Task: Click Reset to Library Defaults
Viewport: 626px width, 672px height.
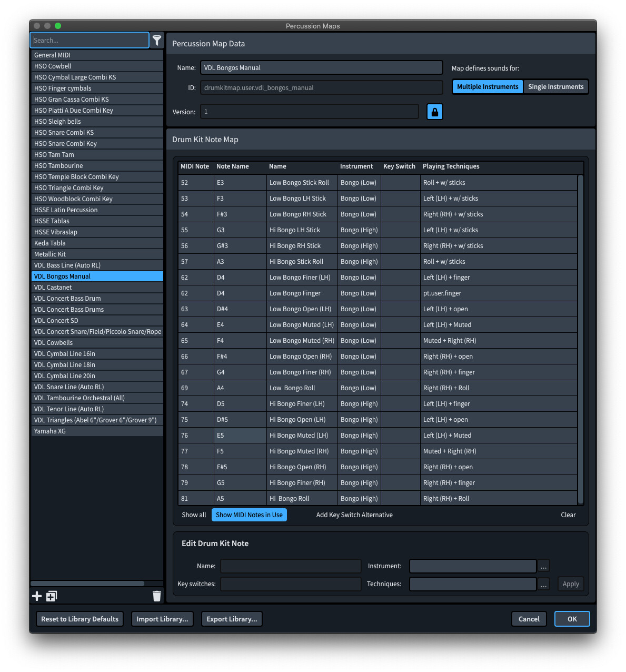Action: click(80, 619)
